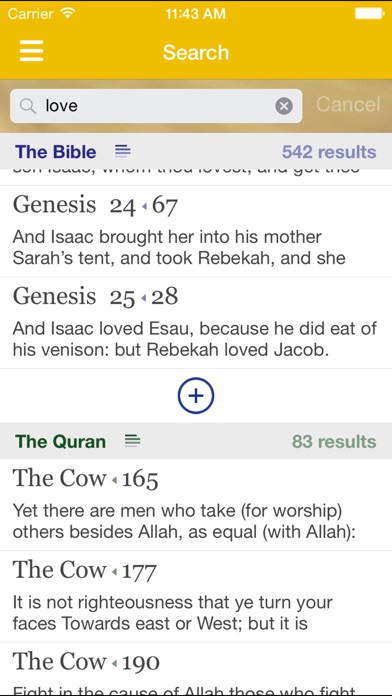Tap the magnifying glass search icon
392x696 pixels.
coord(28,106)
